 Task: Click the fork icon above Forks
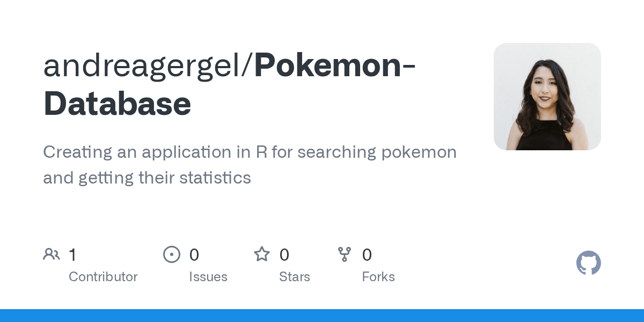tap(344, 254)
